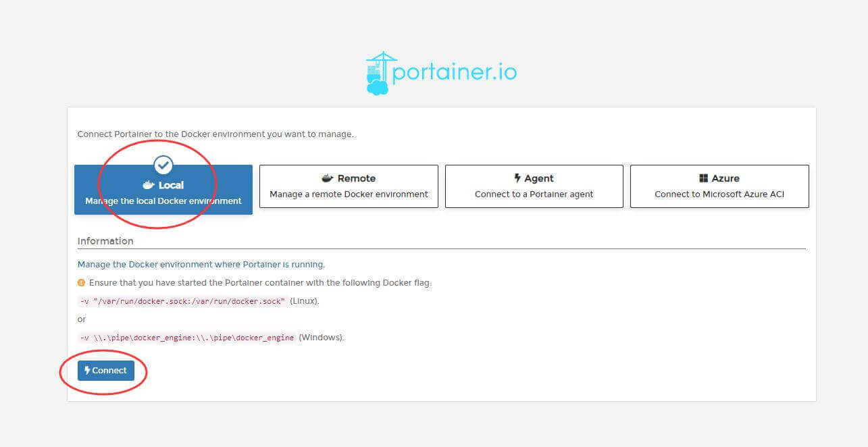Click the Windows docker_engine pipe code snippet
Image resolution: width=868 pixels, height=447 pixels.
pos(187,338)
